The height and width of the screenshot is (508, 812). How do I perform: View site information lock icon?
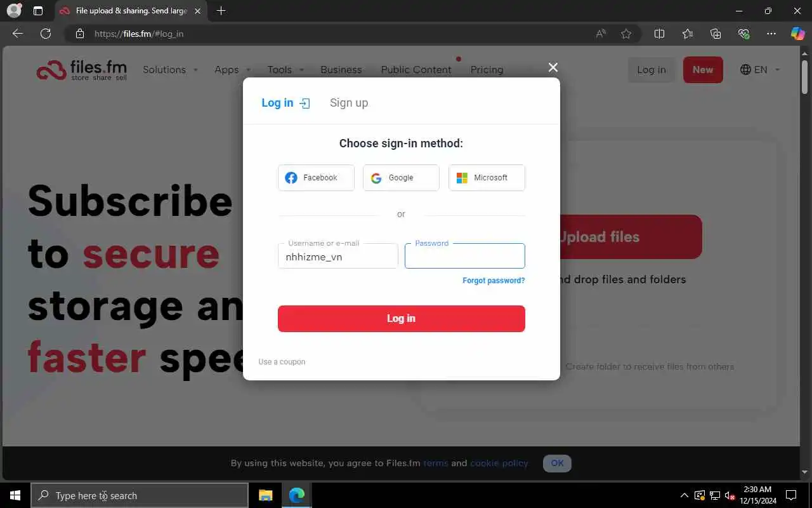click(x=80, y=34)
